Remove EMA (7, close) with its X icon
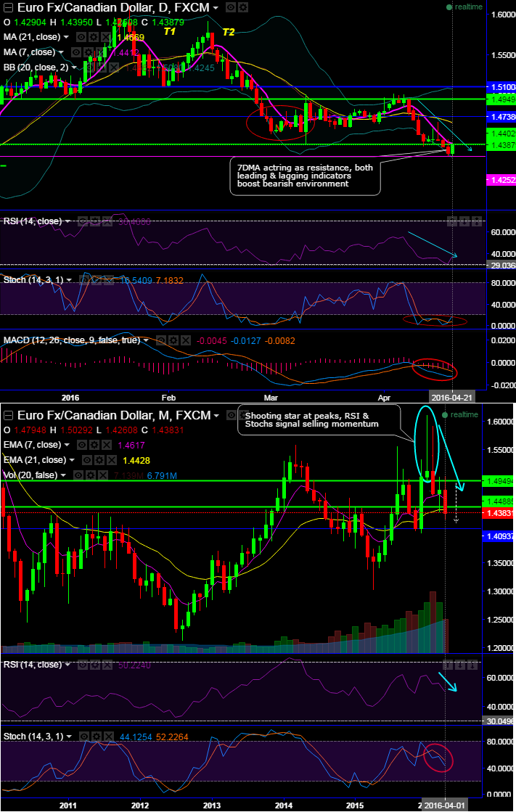The width and height of the screenshot is (516, 812). coord(106,445)
